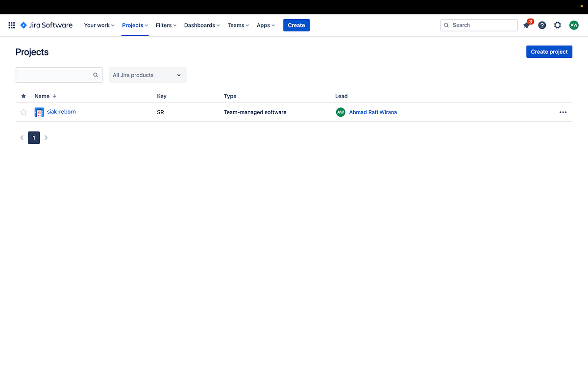Open the All Jira products dropdown
Image resolution: width=588 pixels, height=382 pixels.
147,75
